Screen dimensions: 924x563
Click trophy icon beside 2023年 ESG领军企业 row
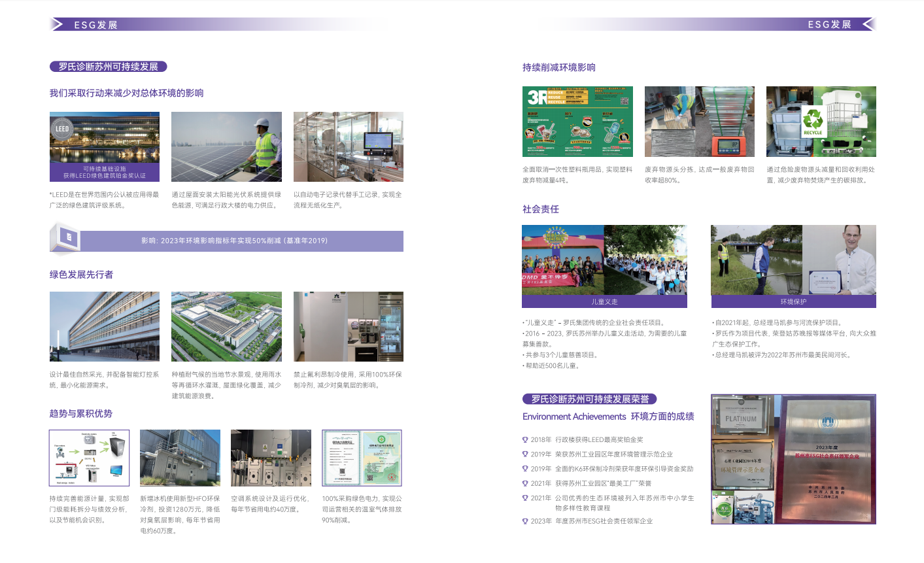click(525, 522)
